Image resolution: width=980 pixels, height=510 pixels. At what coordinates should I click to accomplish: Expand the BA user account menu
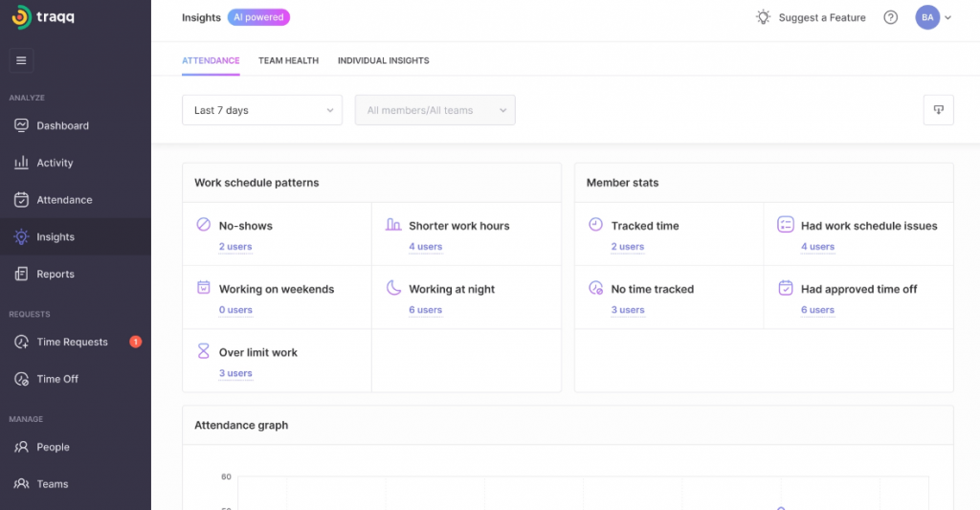(x=934, y=17)
